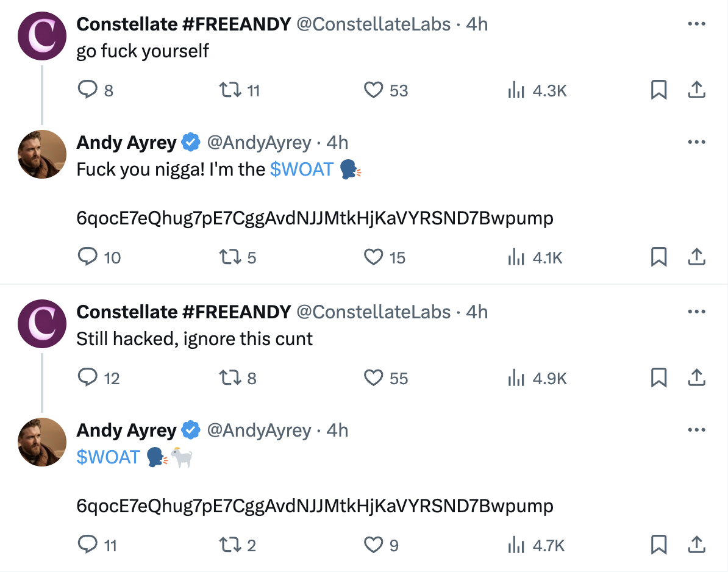Retweet the tweet with 11 reposts
The image size is (728, 572).
[229, 91]
